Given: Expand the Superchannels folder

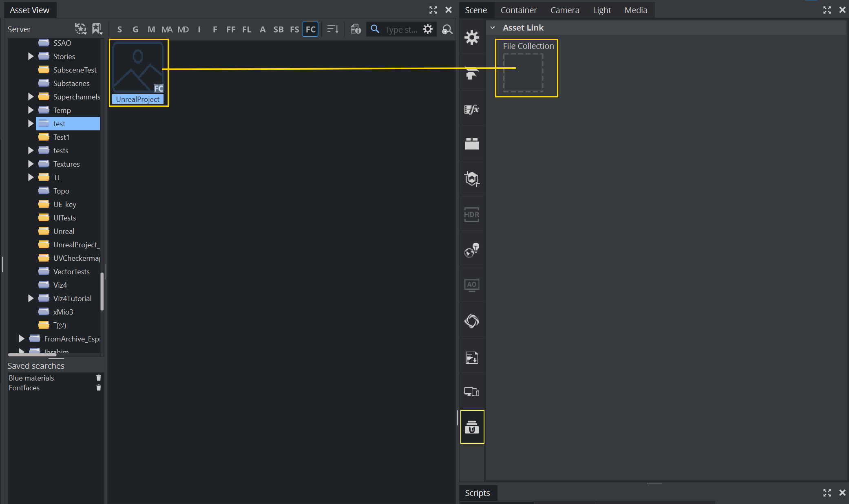Looking at the screenshot, I should tap(31, 97).
